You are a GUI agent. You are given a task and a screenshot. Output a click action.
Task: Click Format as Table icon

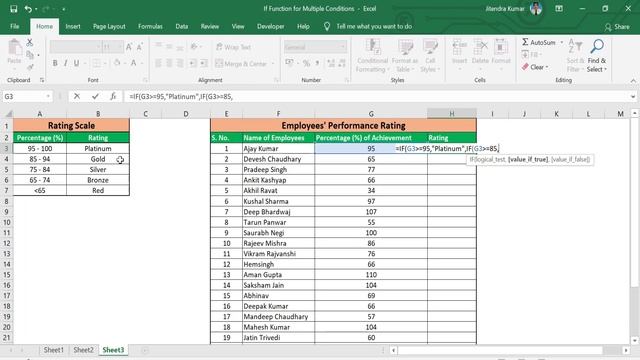(x=405, y=47)
